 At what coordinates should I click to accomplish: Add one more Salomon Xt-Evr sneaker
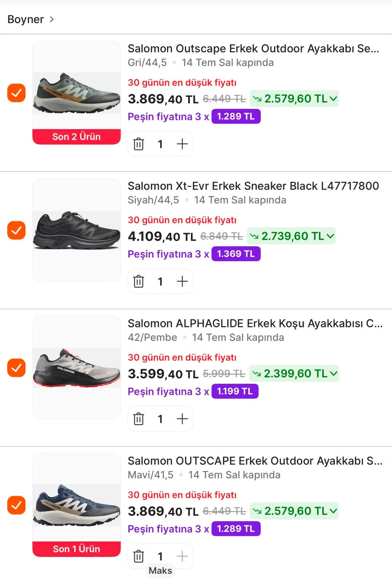[x=182, y=282]
